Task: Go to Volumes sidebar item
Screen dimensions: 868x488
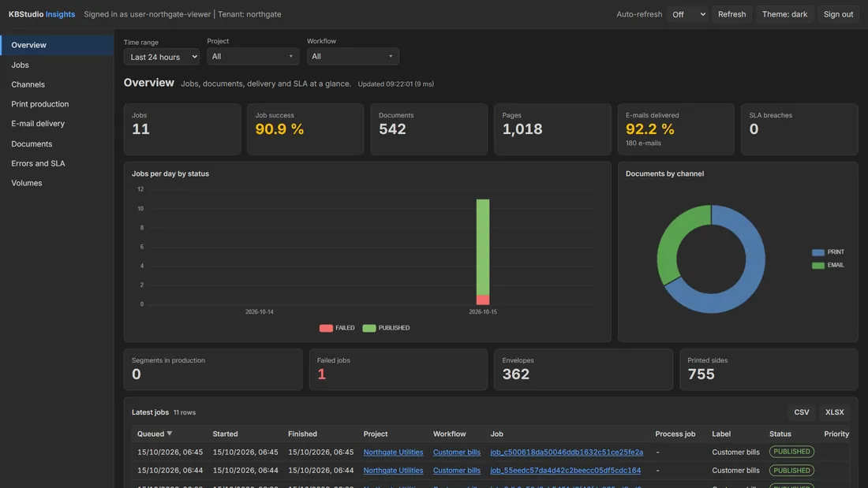Action: (57, 183)
